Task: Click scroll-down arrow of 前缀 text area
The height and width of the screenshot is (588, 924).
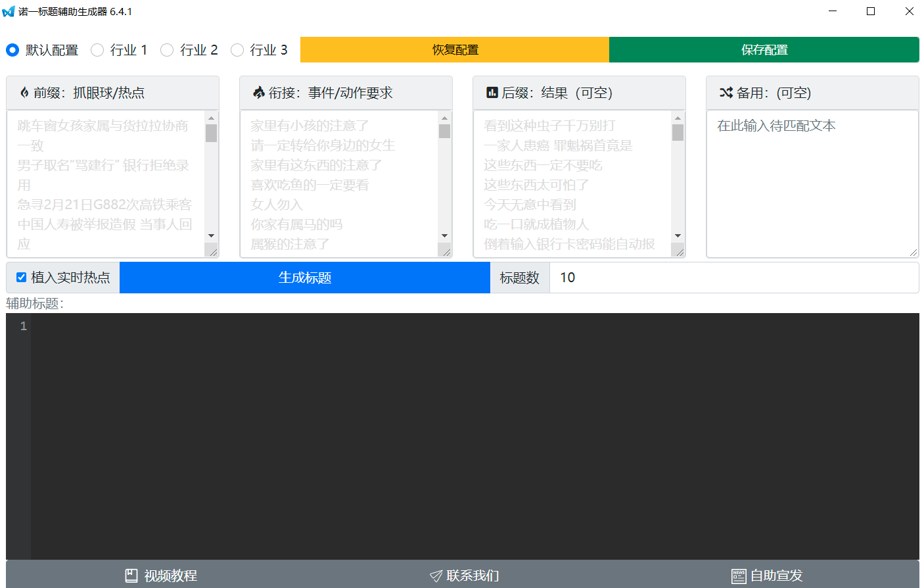Action: [x=211, y=235]
